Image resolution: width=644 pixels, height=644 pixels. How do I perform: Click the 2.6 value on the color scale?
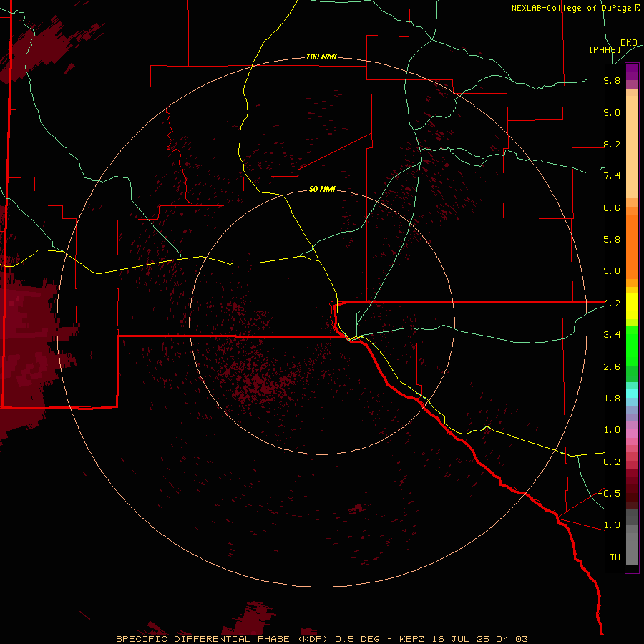(612, 367)
